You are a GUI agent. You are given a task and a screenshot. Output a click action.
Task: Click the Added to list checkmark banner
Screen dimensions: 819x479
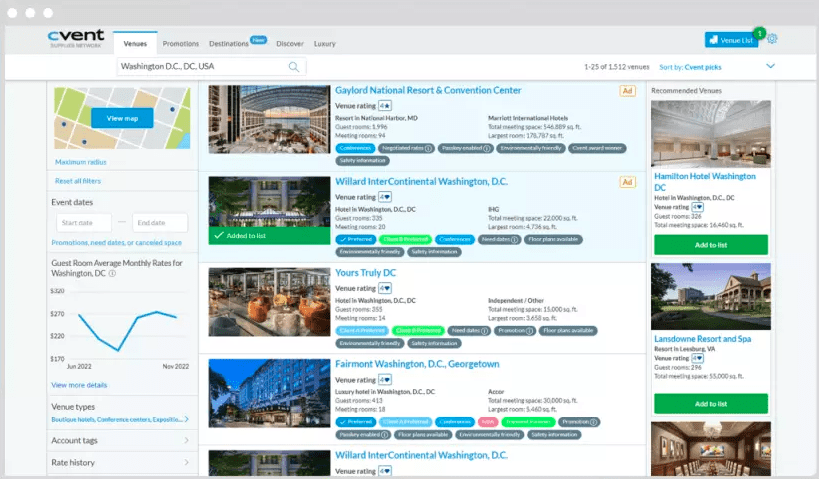tap(269, 236)
